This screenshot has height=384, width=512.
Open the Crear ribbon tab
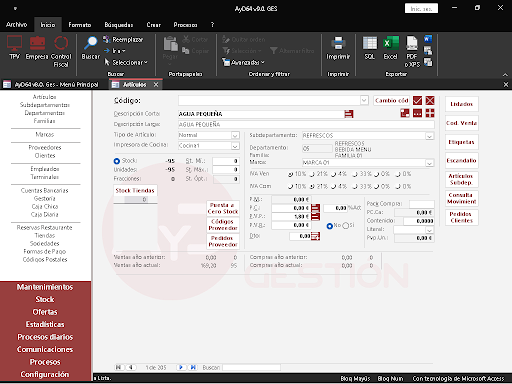click(153, 25)
